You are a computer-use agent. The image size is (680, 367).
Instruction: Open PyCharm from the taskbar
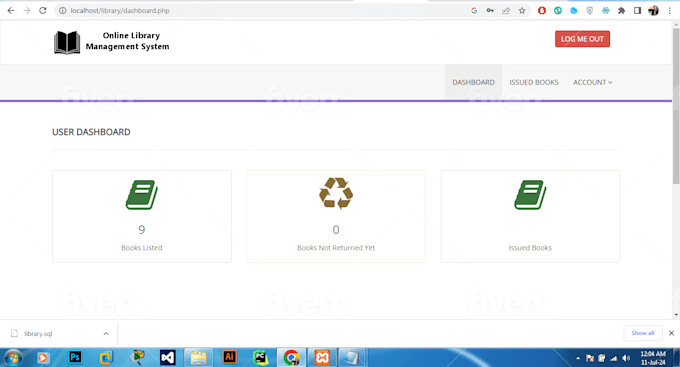260,357
